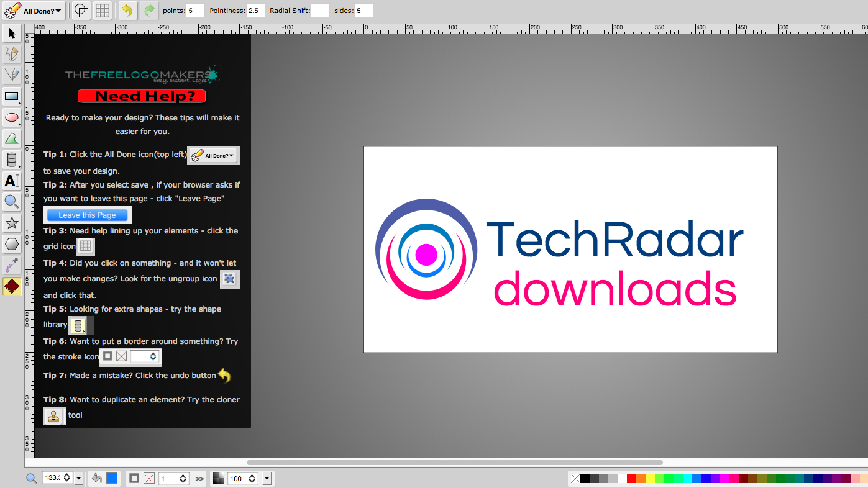The height and width of the screenshot is (488, 868).
Task: Toggle the grid display icon
Action: tap(103, 11)
